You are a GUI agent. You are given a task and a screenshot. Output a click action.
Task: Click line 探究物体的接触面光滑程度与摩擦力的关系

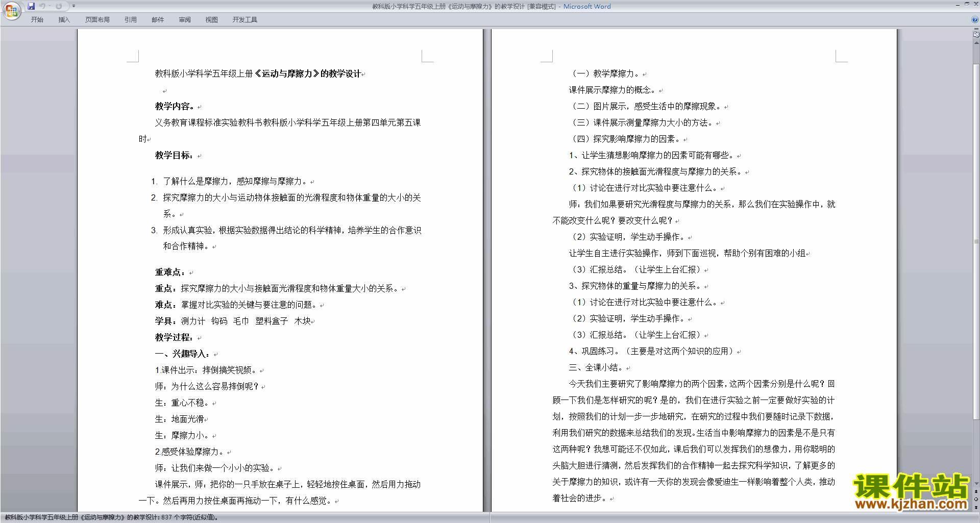(655, 172)
